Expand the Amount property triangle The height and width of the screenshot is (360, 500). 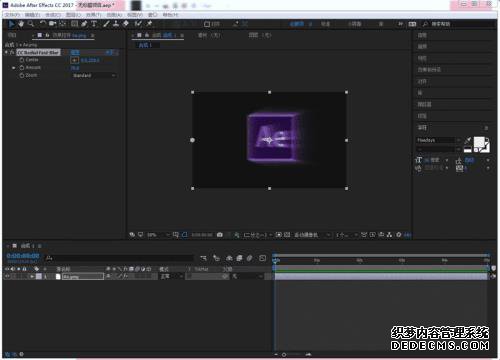click(14, 68)
